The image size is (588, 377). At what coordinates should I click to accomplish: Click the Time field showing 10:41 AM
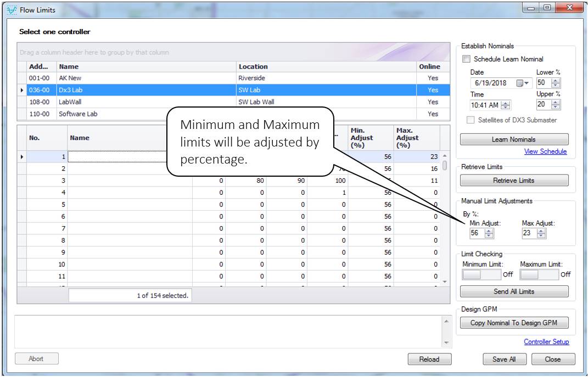486,105
